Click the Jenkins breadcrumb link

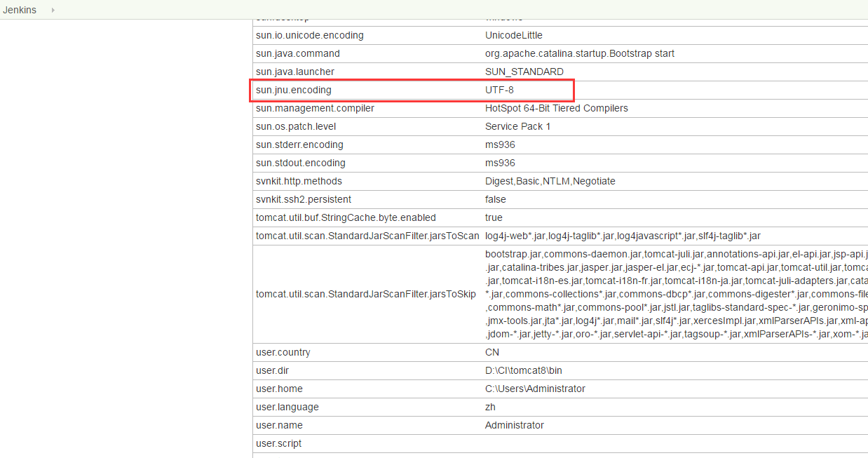[x=20, y=10]
